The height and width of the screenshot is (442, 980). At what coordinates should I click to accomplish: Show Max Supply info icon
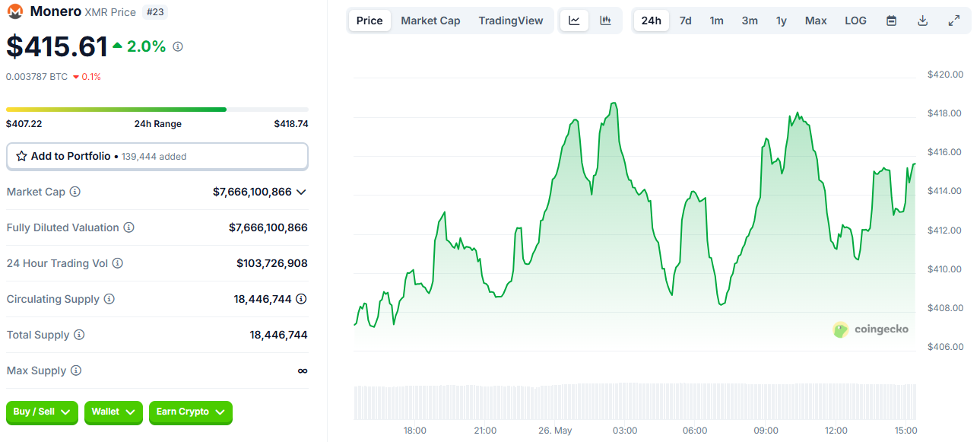(75, 370)
